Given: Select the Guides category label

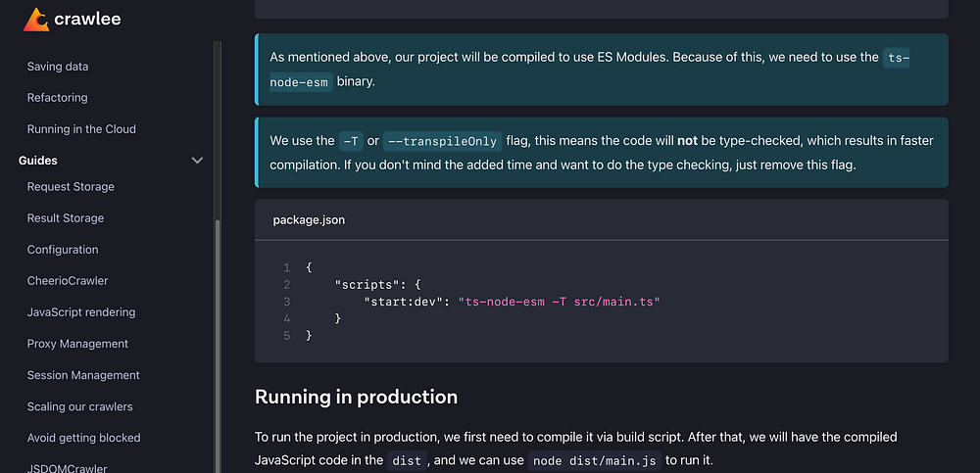Looking at the screenshot, I should (x=38, y=161).
